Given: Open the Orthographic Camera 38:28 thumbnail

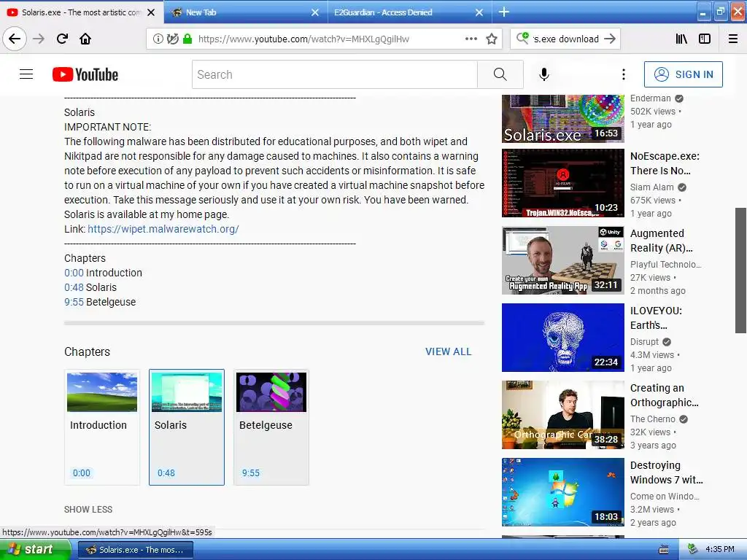Looking at the screenshot, I should [563, 415].
